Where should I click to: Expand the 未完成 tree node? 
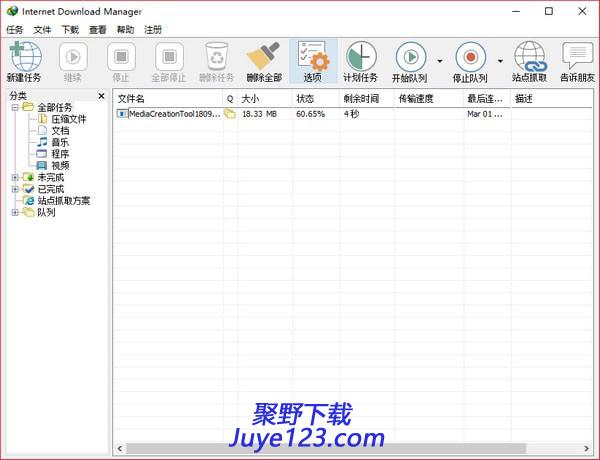[15, 178]
